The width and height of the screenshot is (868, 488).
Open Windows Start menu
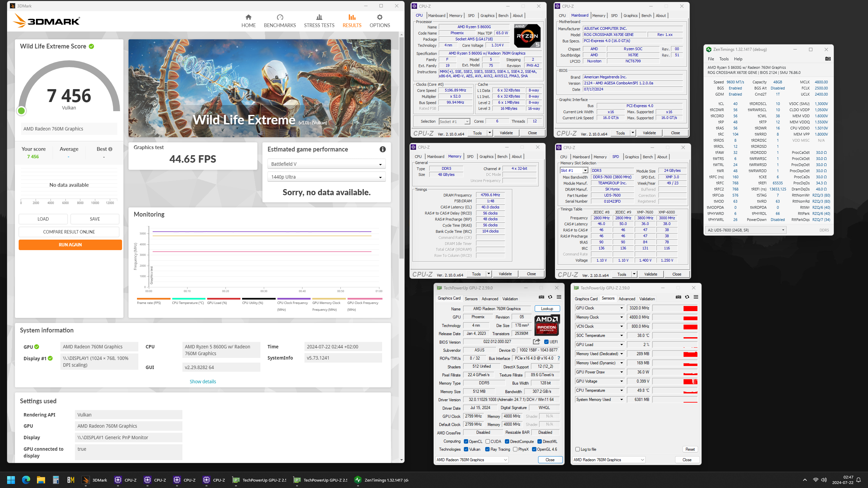pos(11,480)
